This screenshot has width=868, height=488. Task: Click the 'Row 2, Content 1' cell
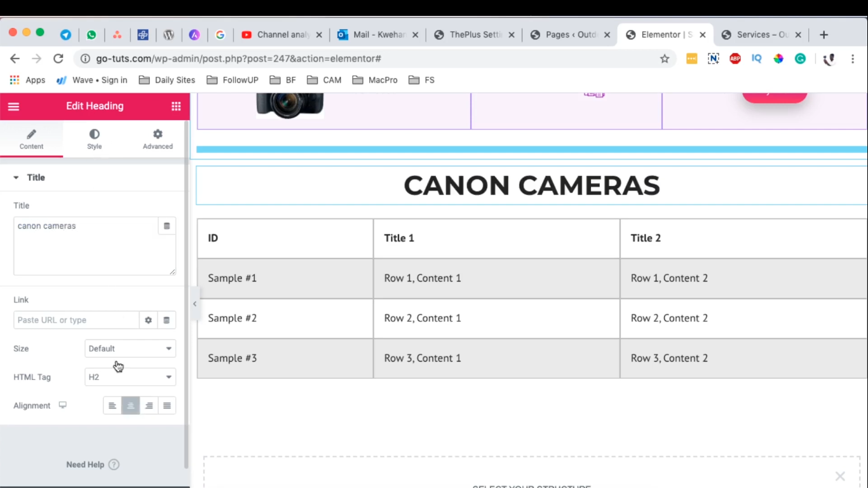[497, 318]
